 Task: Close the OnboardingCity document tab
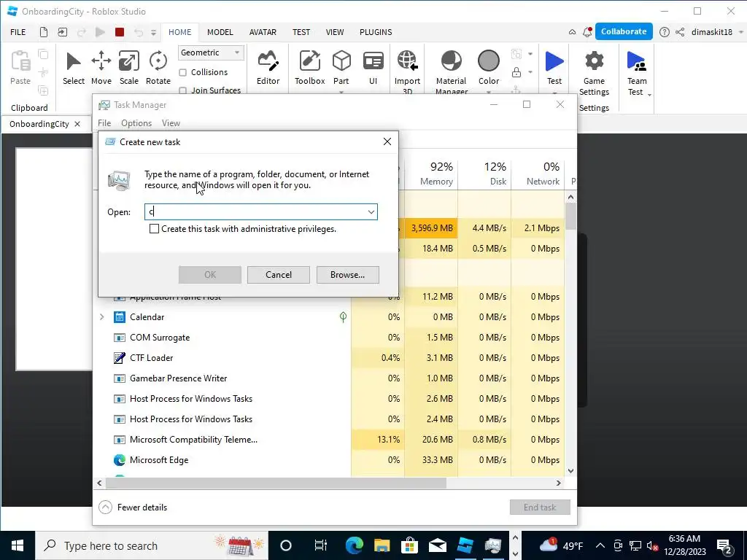77,124
